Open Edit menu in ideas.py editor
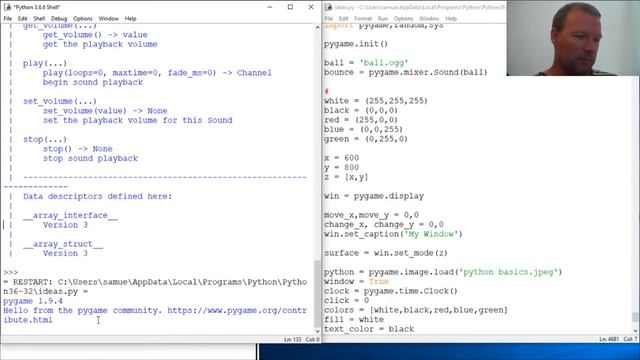This screenshot has height=360, width=640. [x=344, y=19]
